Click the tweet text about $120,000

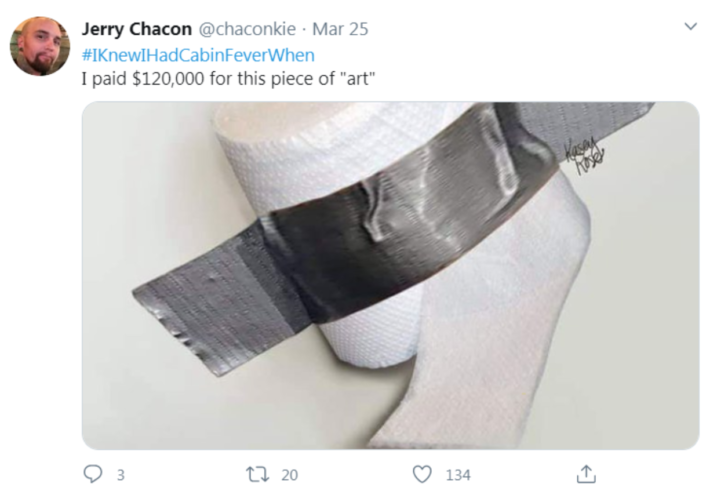pyautogui.click(x=228, y=79)
